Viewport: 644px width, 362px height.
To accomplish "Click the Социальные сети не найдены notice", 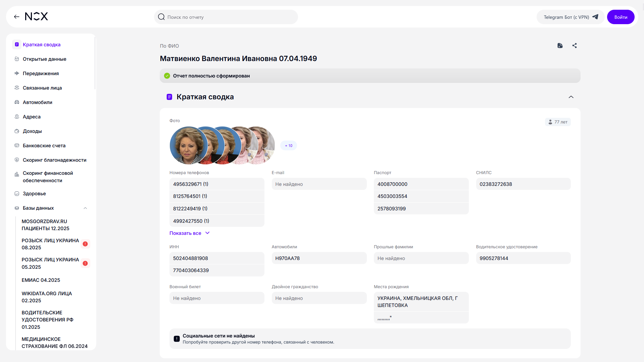I will tap(370, 339).
